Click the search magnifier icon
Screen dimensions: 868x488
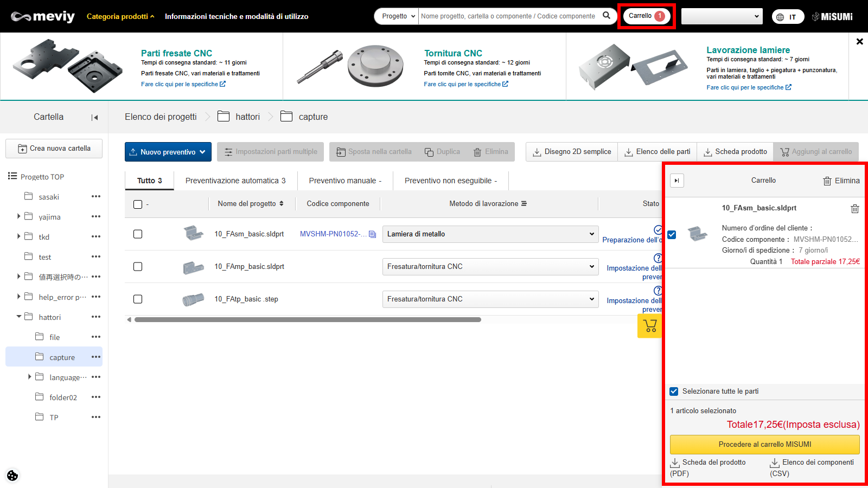click(607, 16)
